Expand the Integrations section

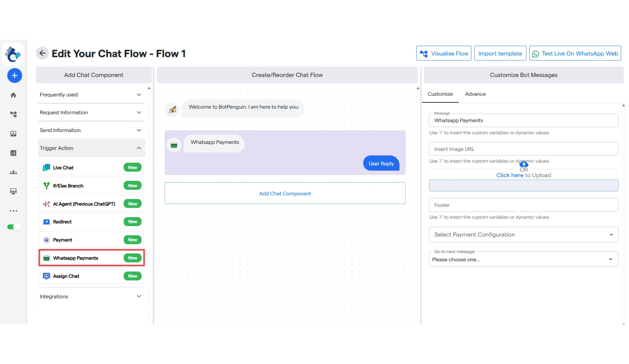pos(91,297)
